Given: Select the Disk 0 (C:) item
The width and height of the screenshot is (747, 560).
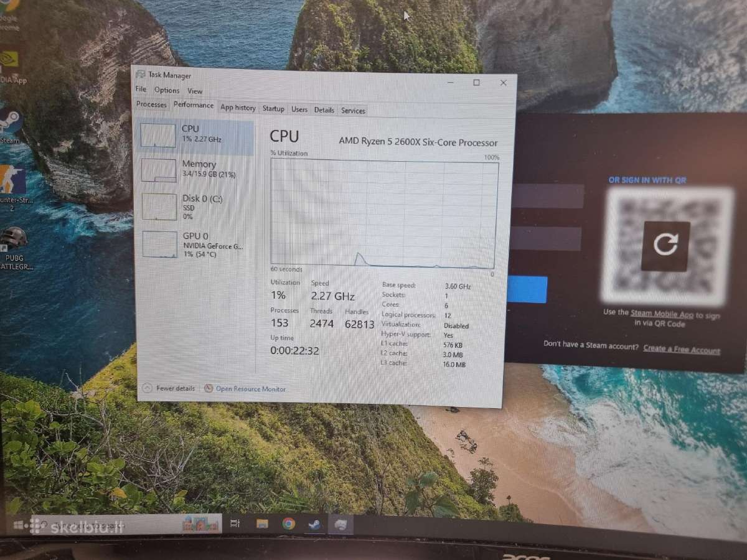Looking at the screenshot, I should 195,207.
